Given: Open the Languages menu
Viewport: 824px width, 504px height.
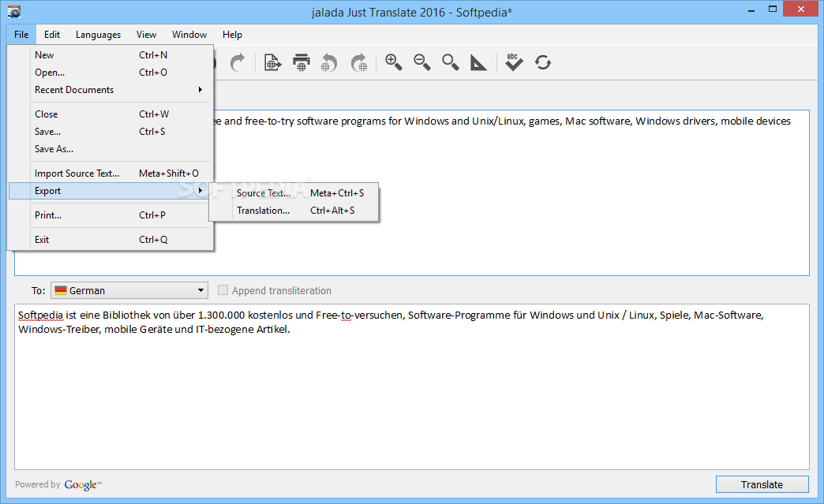Looking at the screenshot, I should click(x=99, y=35).
